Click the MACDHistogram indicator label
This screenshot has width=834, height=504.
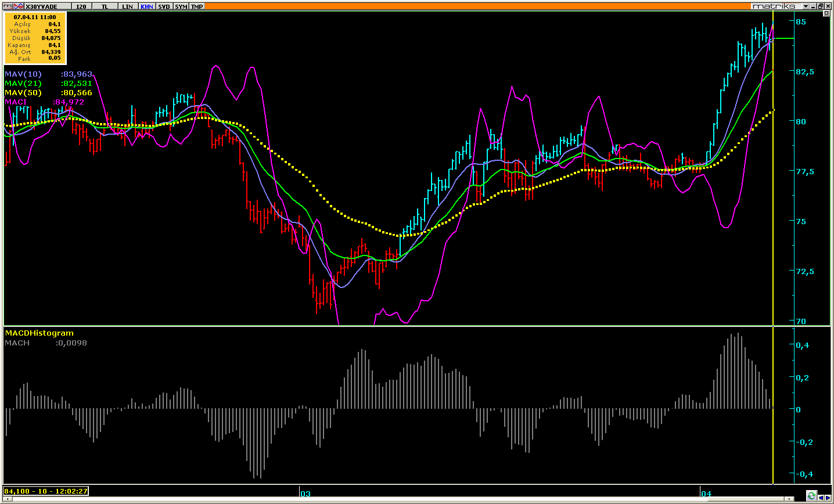click(39, 333)
